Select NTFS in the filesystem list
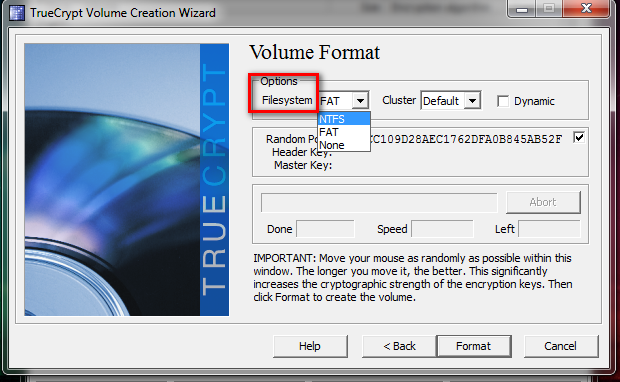This screenshot has height=382, width=620. click(344, 119)
